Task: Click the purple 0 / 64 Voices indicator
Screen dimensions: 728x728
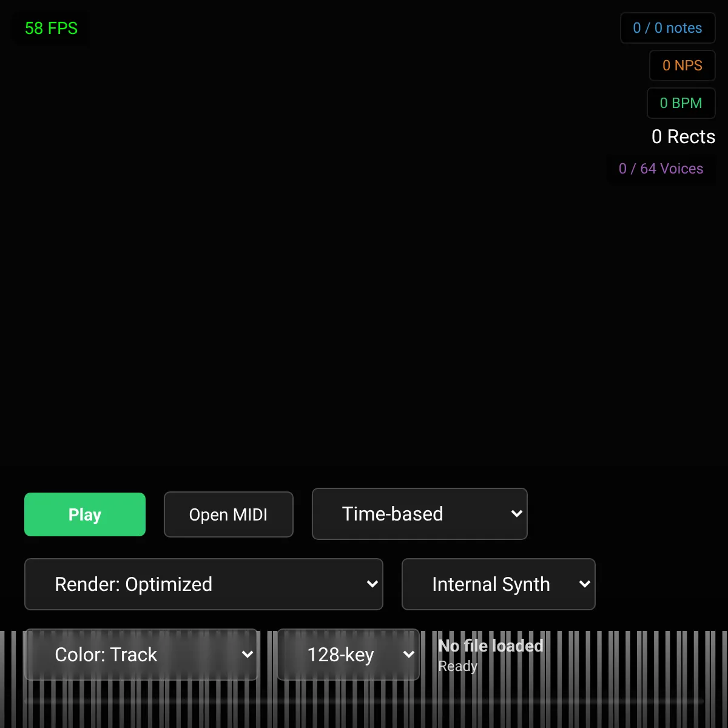Action: click(x=661, y=169)
